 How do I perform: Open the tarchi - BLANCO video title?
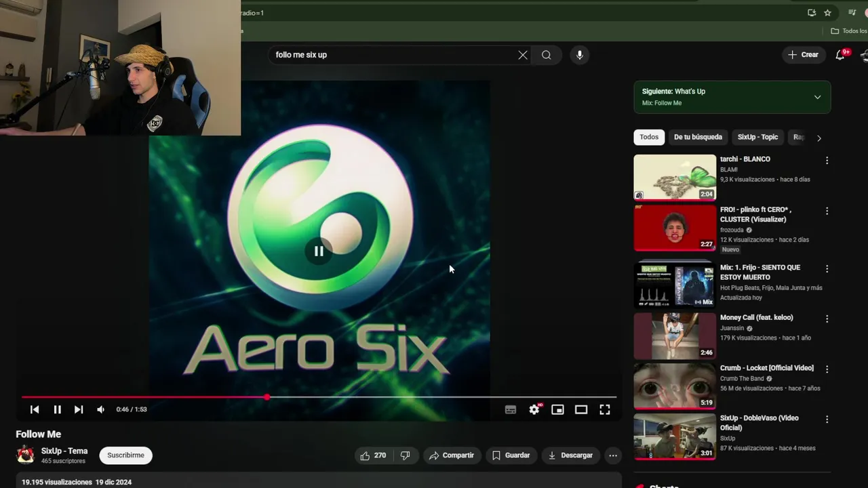(x=745, y=159)
